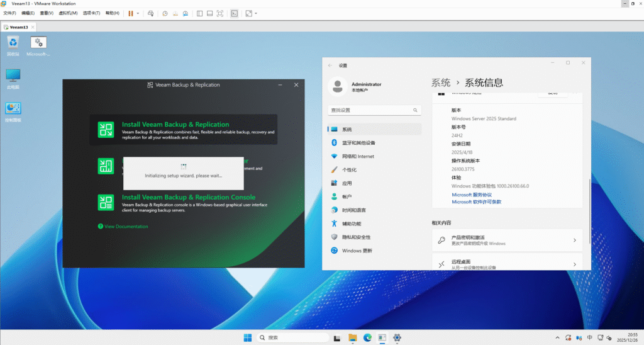Viewport: 644px width, 345px height.
Task: Click the Veeam Backup & Replication Console icon
Action: click(x=105, y=202)
